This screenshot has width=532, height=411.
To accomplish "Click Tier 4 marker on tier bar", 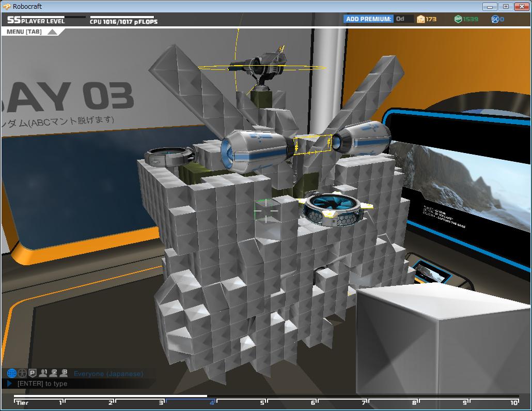I will coord(212,403).
